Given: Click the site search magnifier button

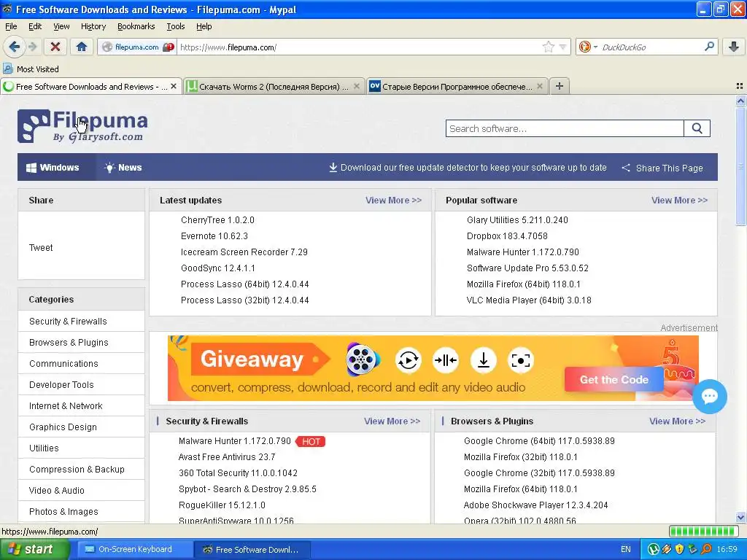Looking at the screenshot, I should click(x=697, y=128).
